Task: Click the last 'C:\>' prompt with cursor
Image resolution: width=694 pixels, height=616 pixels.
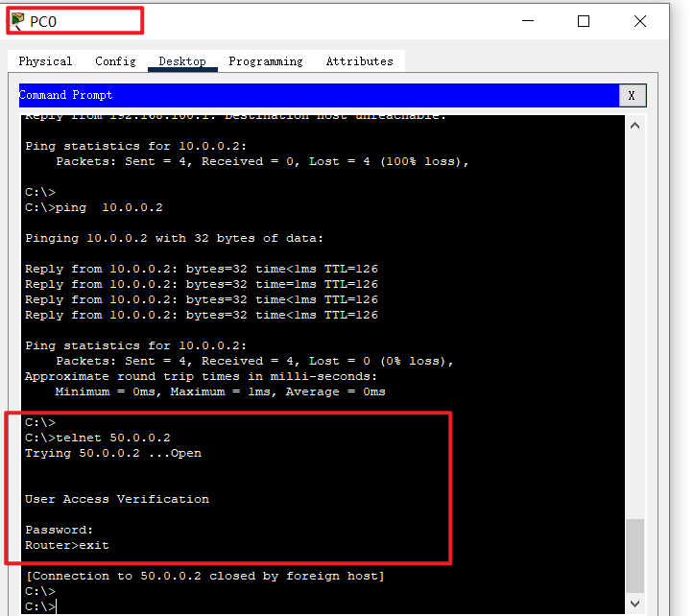Action: pyautogui.click(x=40, y=606)
